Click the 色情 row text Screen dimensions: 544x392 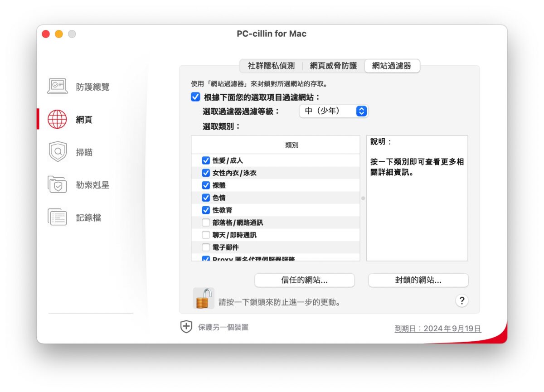click(x=219, y=198)
